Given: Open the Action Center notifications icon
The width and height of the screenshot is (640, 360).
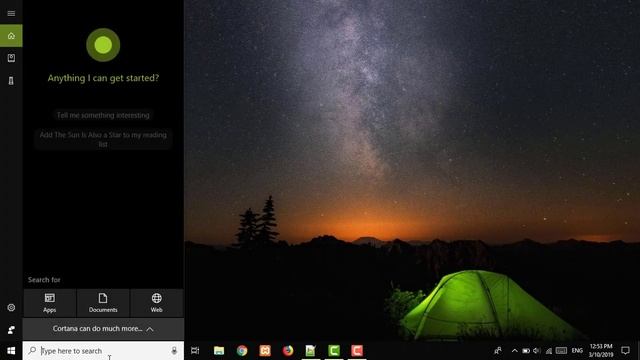Looking at the screenshot, I should [x=625, y=351].
